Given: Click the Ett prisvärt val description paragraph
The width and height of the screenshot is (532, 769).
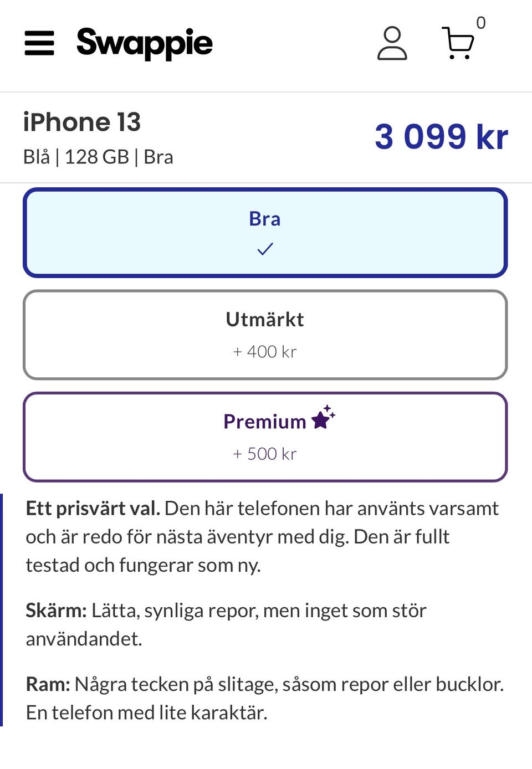Looking at the screenshot, I should (260, 536).
